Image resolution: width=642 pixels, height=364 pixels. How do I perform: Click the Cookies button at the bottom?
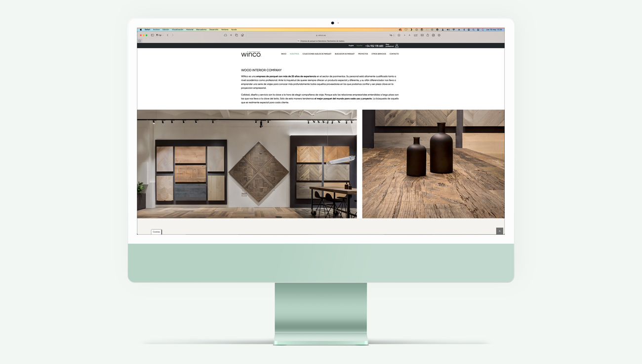[156, 231]
